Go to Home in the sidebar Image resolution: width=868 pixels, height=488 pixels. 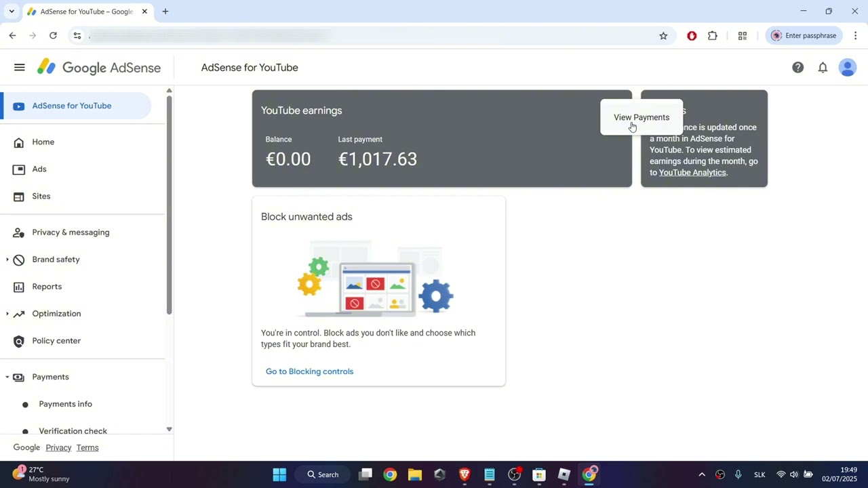pos(43,142)
